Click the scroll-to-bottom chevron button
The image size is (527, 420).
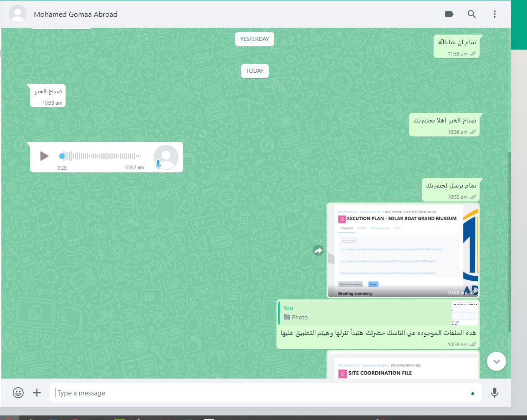pyautogui.click(x=496, y=362)
